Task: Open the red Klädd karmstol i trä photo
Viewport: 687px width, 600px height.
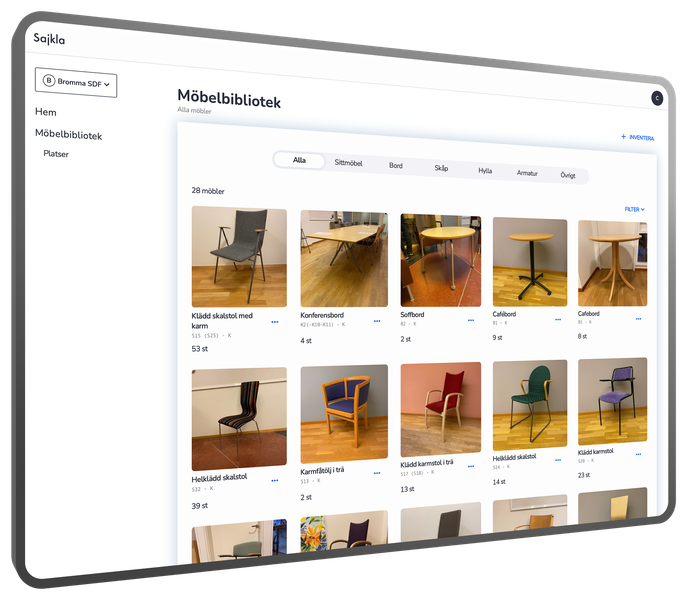Action: click(x=441, y=409)
